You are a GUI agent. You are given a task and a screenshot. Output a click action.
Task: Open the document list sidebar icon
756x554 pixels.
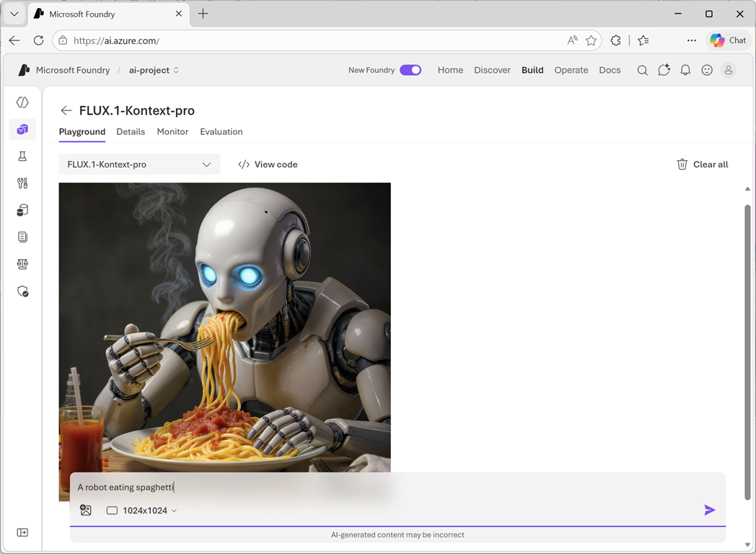[x=22, y=237]
